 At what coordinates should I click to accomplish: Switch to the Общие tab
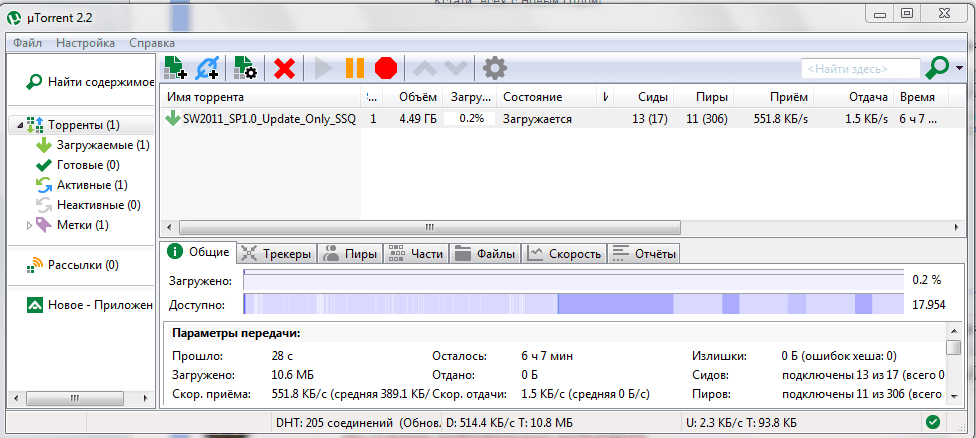coord(199,251)
